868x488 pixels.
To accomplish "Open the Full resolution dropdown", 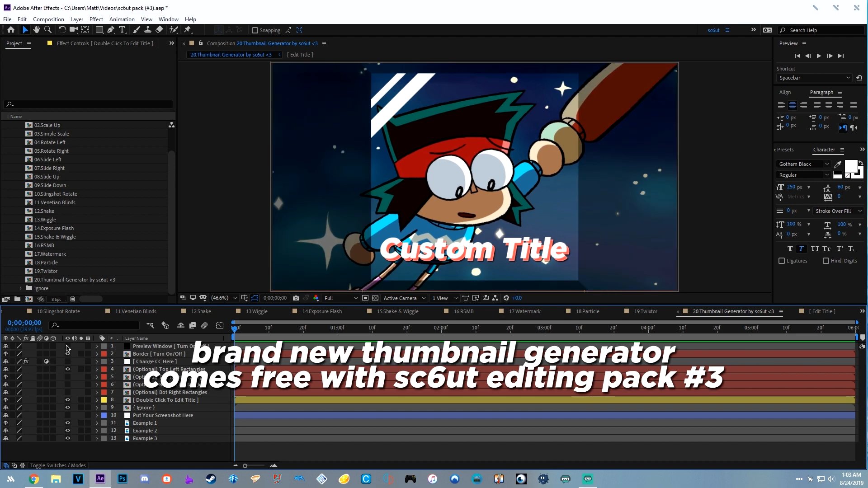I will (340, 298).
